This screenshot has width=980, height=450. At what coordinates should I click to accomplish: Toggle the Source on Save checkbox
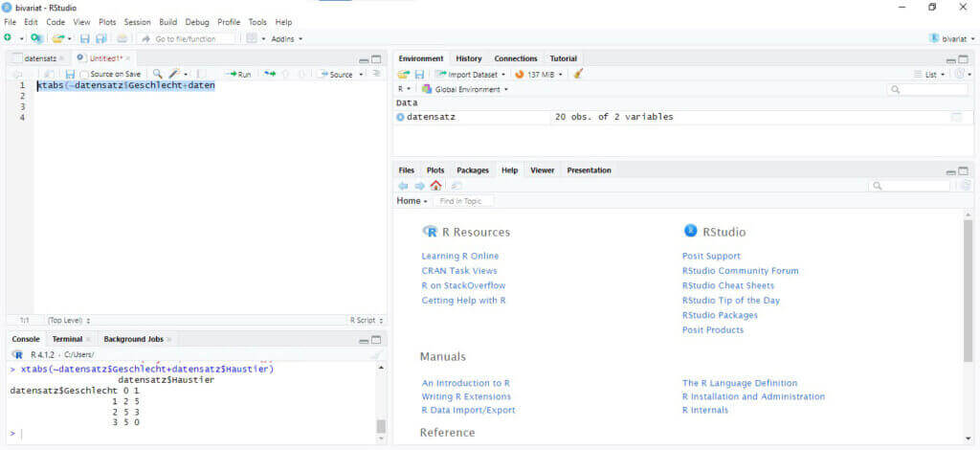pyautogui.click(x=84, y=75)
